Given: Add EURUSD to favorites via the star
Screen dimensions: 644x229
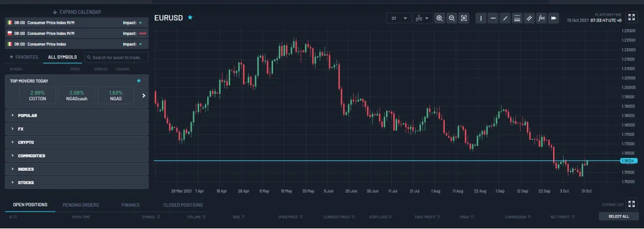Looking at the screenshot, I should click(x=190, y=17).
